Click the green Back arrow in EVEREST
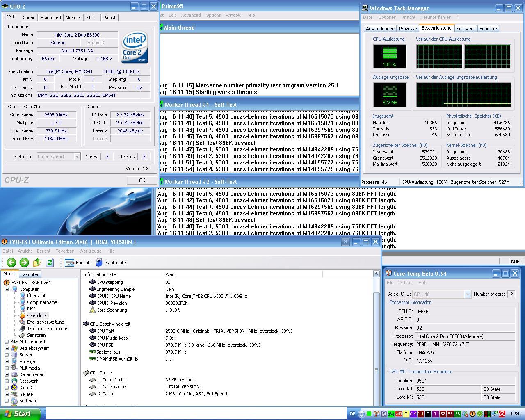This screenshot has height=420, width=525. [x=11, y=262]
